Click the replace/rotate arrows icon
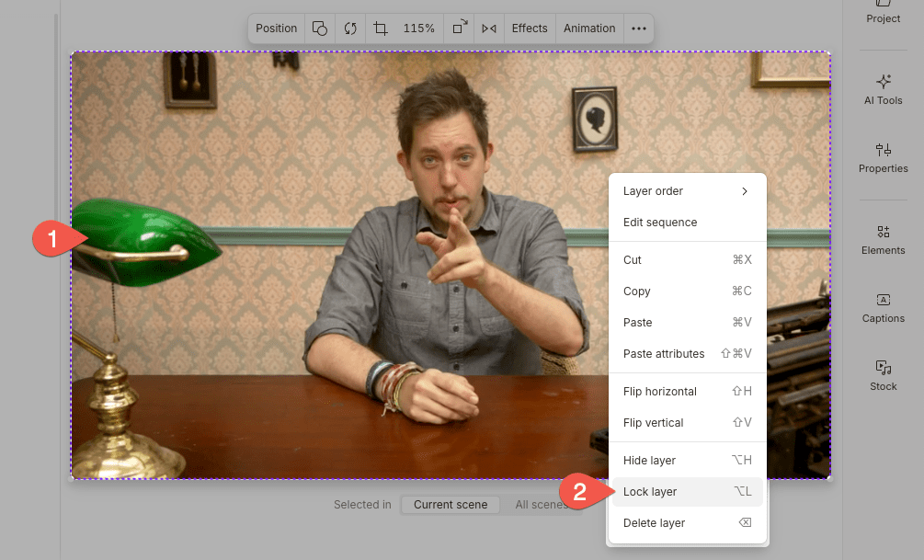 click(350, 29)
